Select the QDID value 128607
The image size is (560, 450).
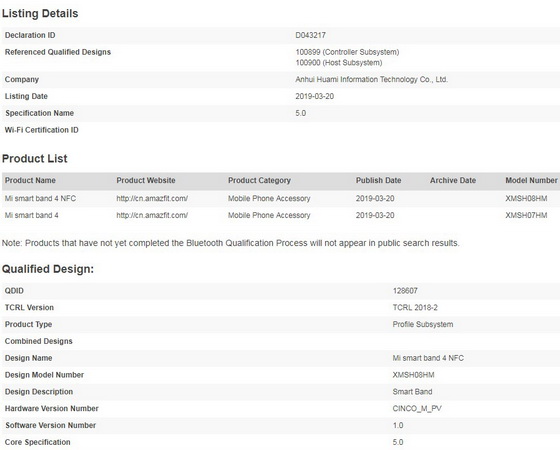405,290
